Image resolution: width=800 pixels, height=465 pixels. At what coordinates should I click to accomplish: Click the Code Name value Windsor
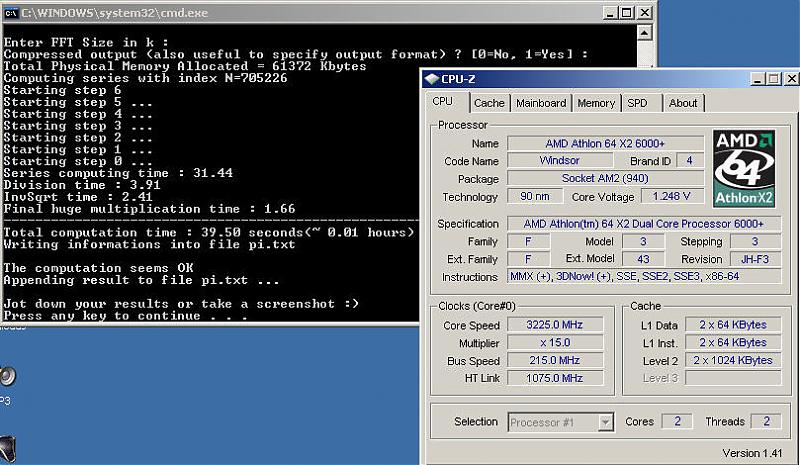[560, 161]
